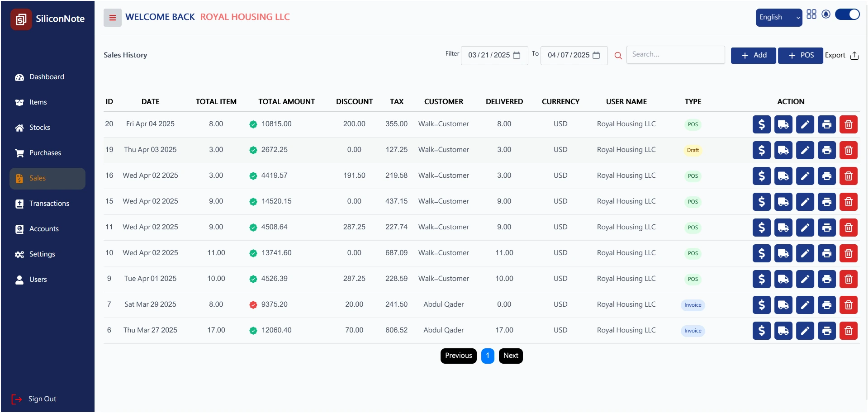Collapse sidebar with the hamburger menu button
868x413 pixels.
click(x=112, y=18)
